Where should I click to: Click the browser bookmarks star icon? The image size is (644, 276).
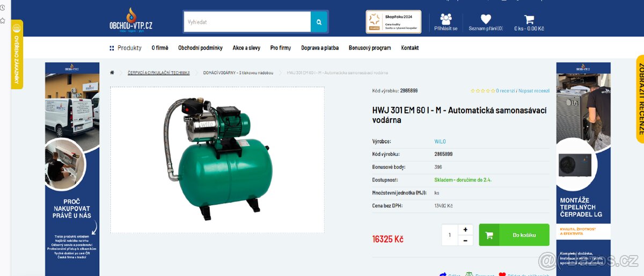coord(3,21)
